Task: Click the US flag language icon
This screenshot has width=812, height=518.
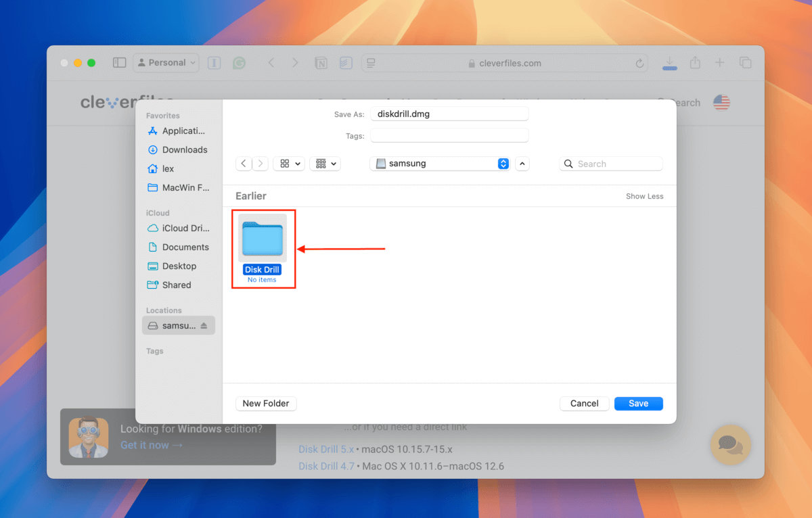Action: point(721,103)
